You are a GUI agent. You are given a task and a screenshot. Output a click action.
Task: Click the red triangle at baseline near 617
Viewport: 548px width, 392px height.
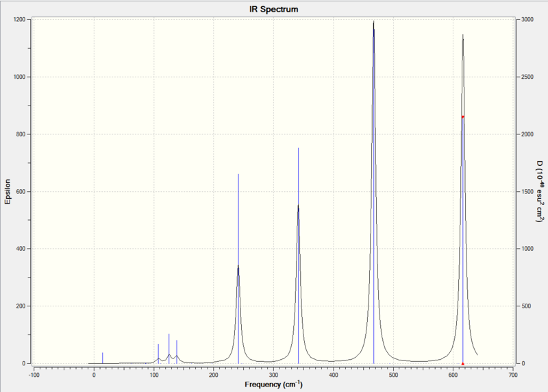click(x=463, y=364)
